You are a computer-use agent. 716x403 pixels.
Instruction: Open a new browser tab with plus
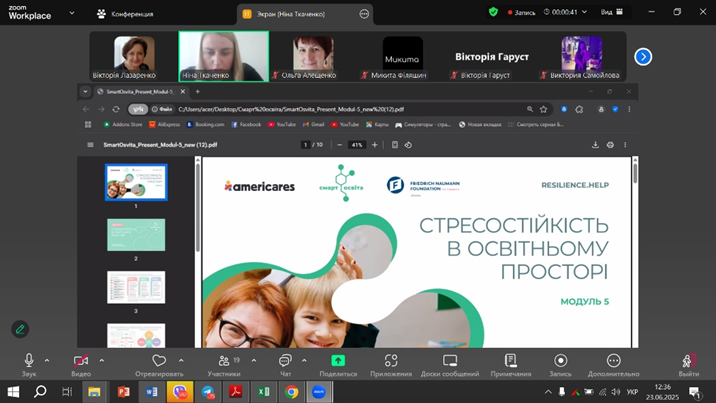[x=198, y=92]
